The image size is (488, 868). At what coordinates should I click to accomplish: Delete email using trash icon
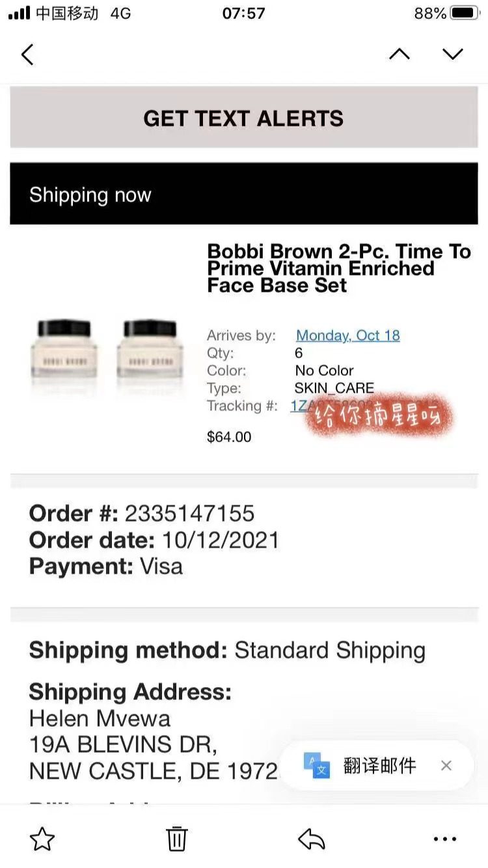tap(176, 839)
